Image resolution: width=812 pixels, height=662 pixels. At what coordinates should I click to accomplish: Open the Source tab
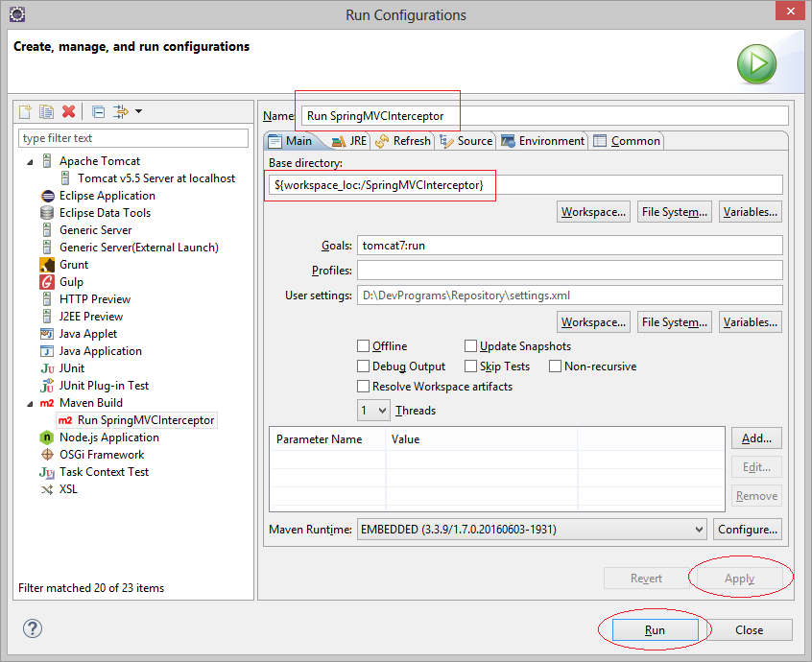coord(466,141)
